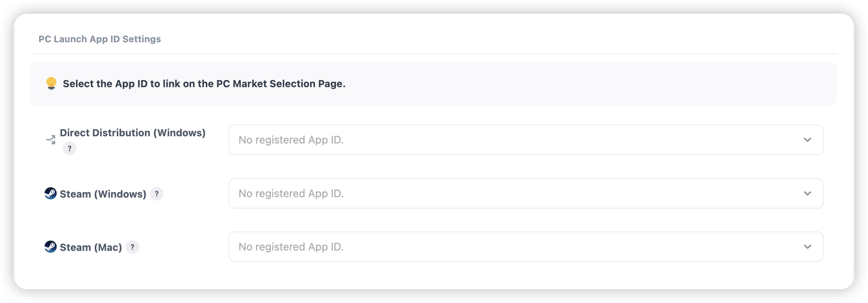Open help tooltip for Steam (Windows)
The image size is (868, 303).
point(157,194)
